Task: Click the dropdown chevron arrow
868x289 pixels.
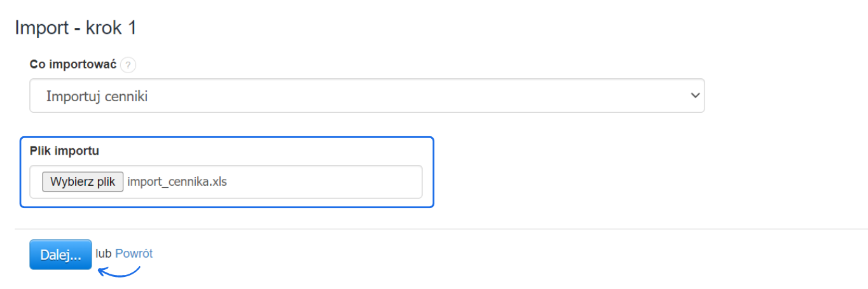Action: point(694,95)
